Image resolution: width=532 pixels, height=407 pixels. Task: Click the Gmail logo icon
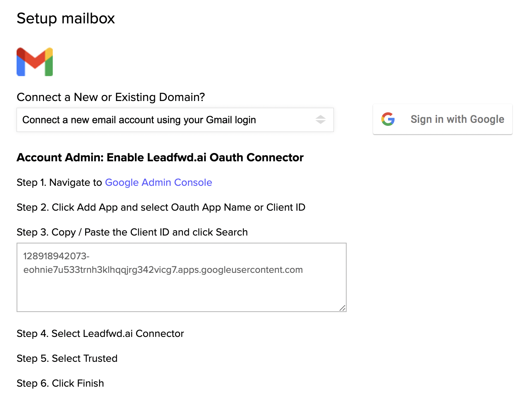click(35, 62)
